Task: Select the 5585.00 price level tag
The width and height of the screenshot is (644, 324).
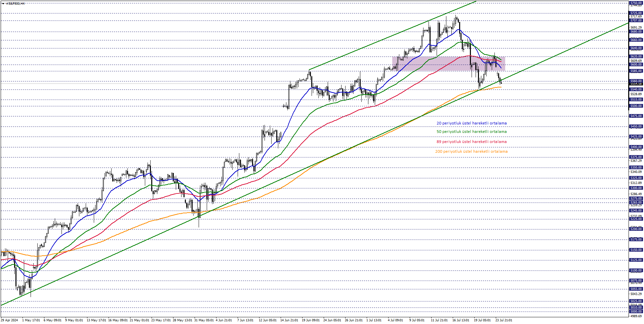Action: [x=636, y=71]
